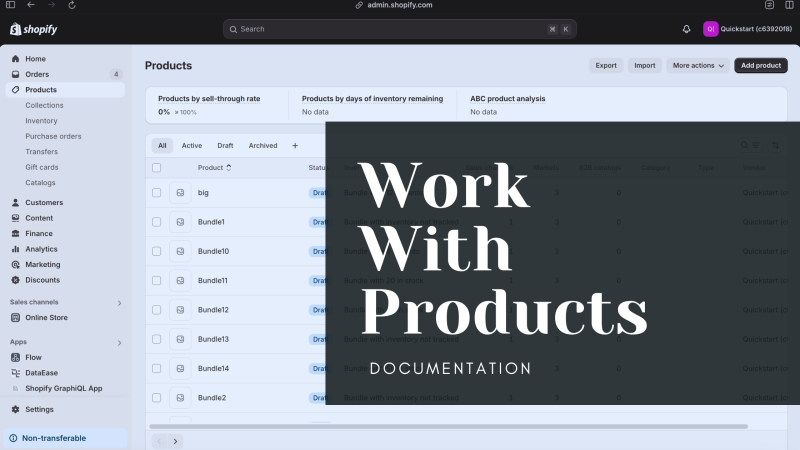Switch to the Archived tab
Screen dimensions: 800x450
tap(263, 145)
